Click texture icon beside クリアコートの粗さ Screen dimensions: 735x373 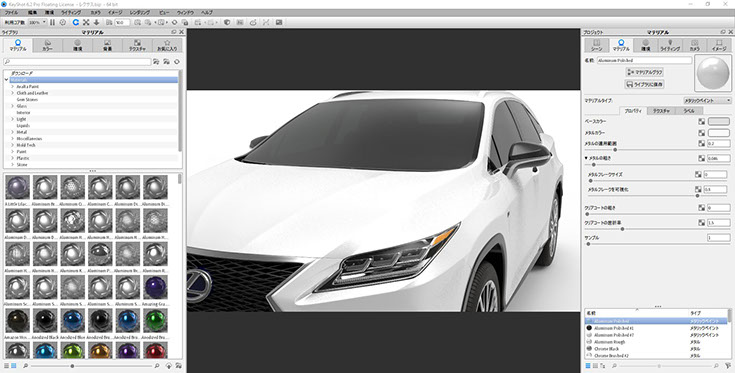pyautogui.click(x=701, y=208)
